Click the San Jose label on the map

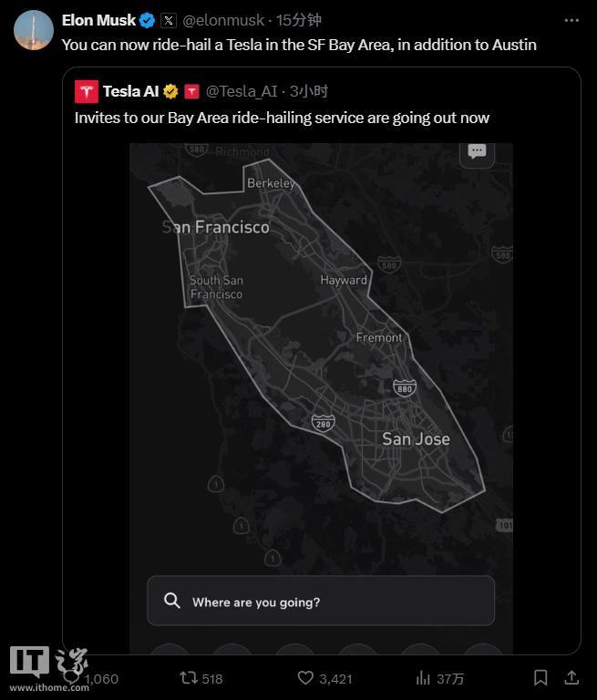click(416, 438)
